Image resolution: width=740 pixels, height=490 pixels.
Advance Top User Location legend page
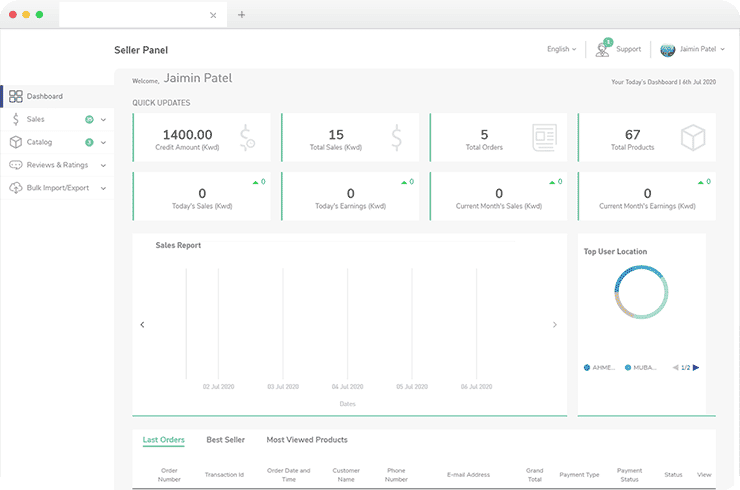696,367
